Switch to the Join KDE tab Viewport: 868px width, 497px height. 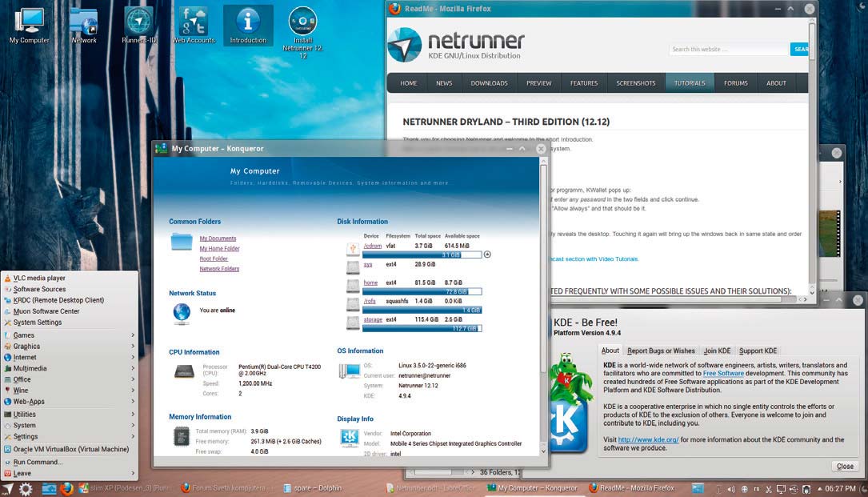[717, 351]
